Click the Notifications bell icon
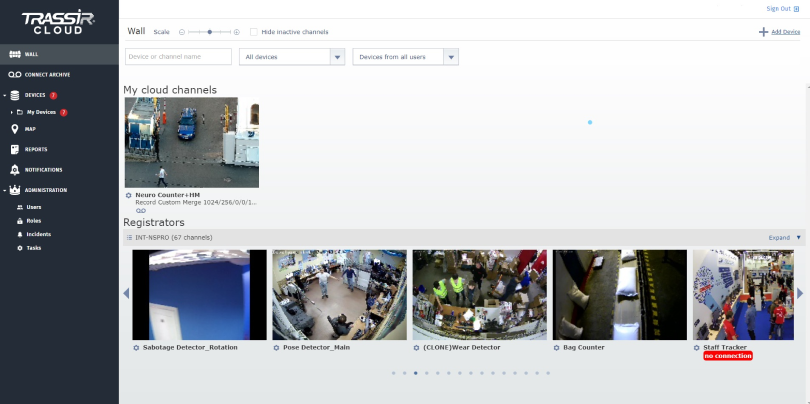Image resolution: width=810 pixels, height=404 pixels. pyautogui.click(x=15, y=170)
